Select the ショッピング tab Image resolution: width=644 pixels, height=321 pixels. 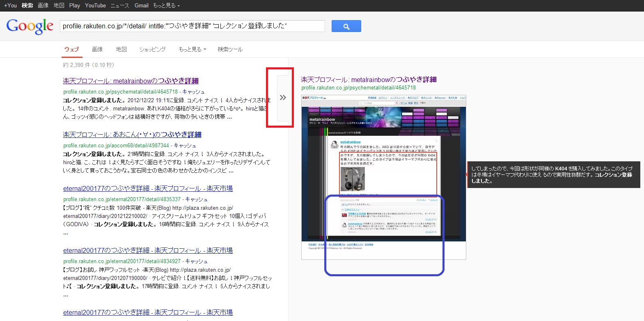coord(152,49)
